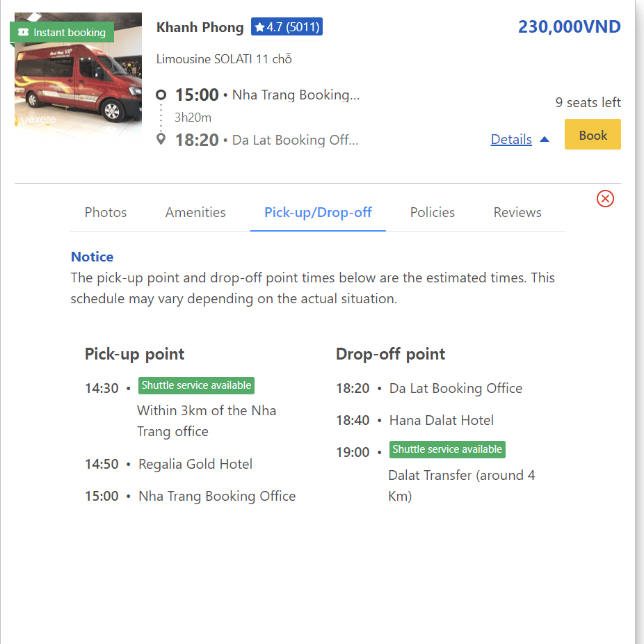Open the Reviews tab

point(517,213)
